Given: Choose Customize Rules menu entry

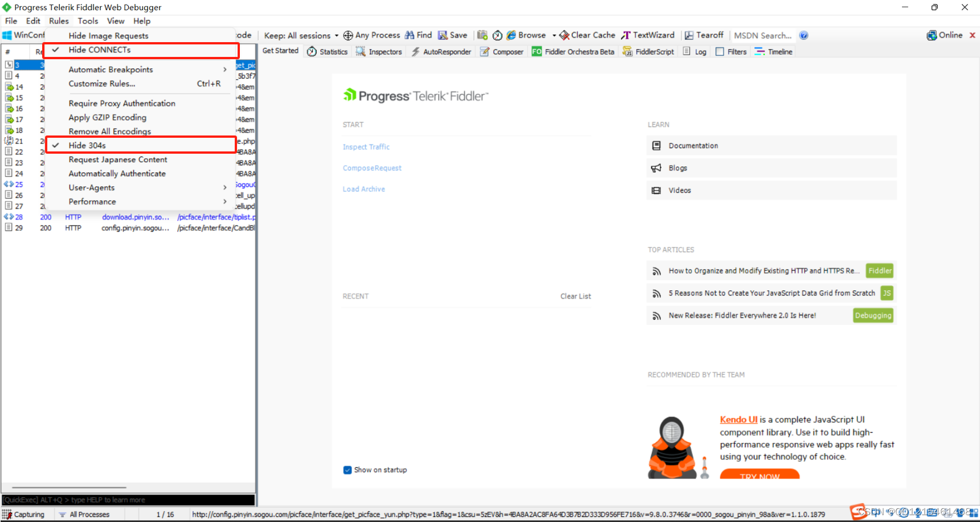Looking at the screenshot, I should [x=141, y=84].
